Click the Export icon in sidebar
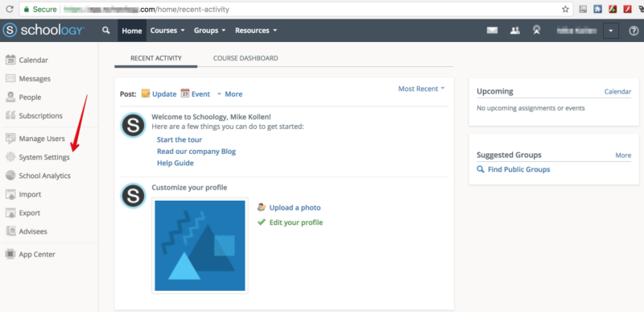Screen dimensions: 644x312 10,213
